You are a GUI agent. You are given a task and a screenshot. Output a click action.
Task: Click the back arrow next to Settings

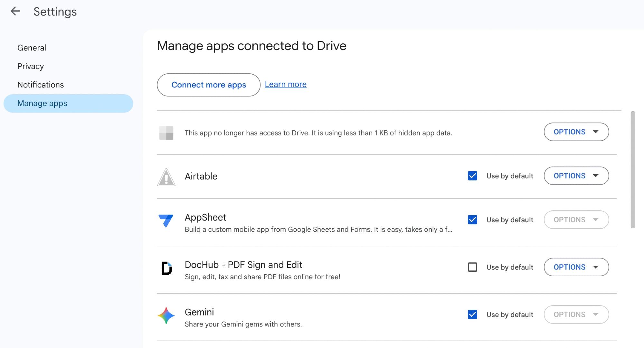15,12
